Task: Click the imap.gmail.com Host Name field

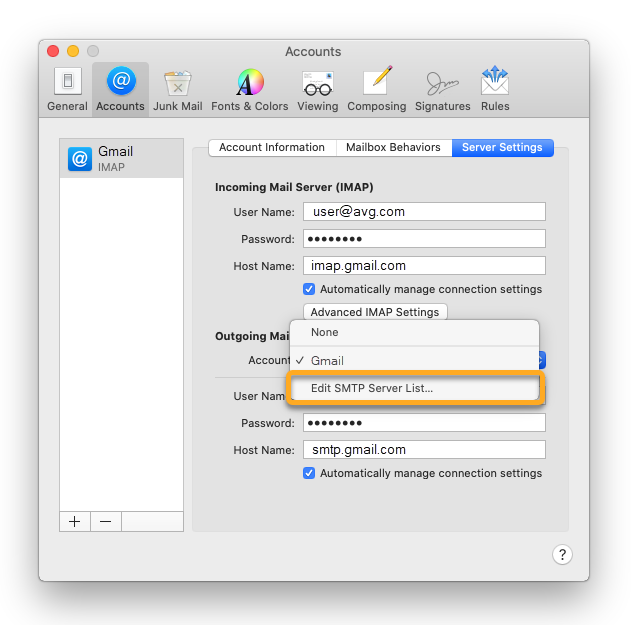Action: (x=424, y=266)
